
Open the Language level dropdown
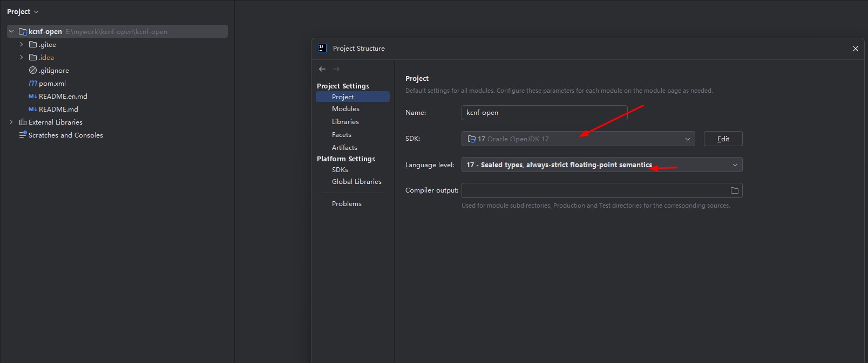pyautogui.click(x=735, y=165)
